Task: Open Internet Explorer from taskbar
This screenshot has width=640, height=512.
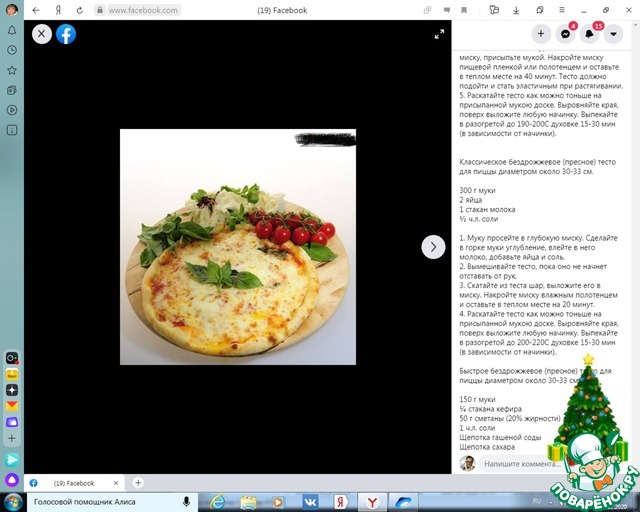Action: coord(219,501)
